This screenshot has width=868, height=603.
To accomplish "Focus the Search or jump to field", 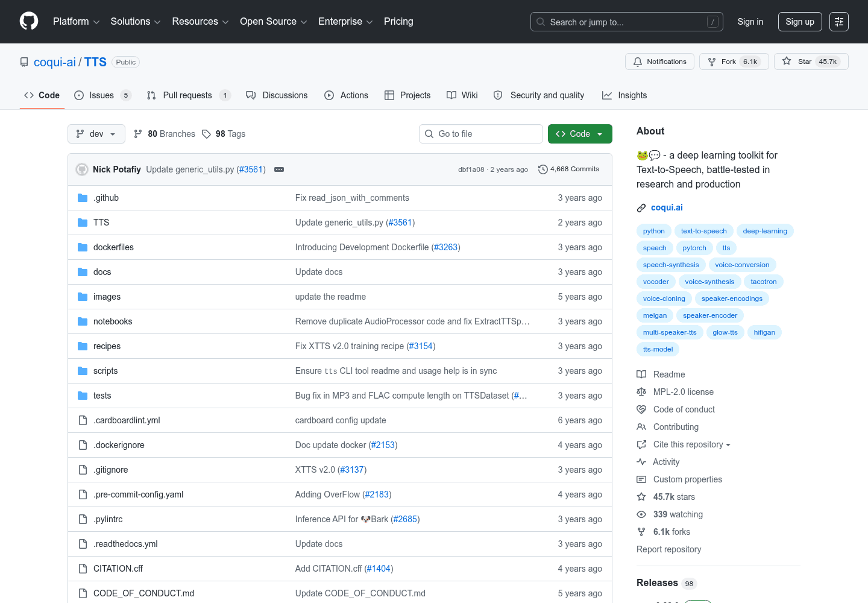I will click(626, 22).
